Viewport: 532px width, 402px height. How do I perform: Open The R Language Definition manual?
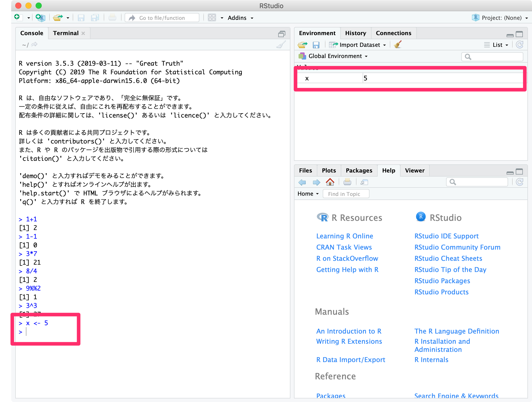[457, 331]
